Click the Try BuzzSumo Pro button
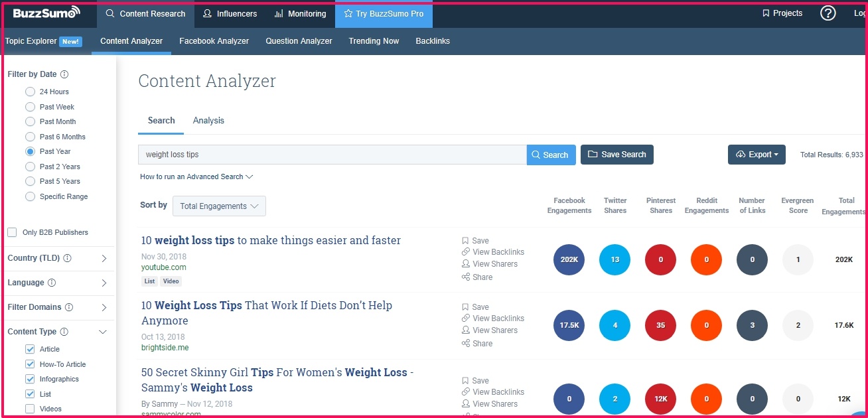The width and height of the screenshot is (868, 418). coord(384,14)
